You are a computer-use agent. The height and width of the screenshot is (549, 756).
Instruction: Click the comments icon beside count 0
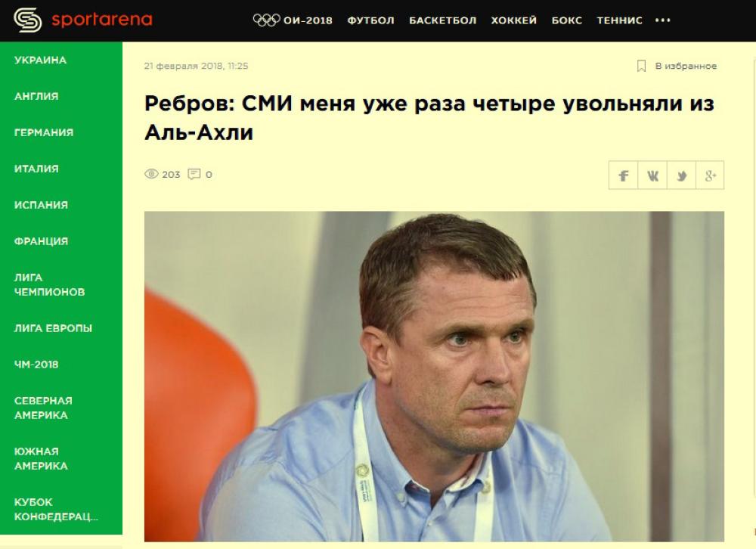194,174
